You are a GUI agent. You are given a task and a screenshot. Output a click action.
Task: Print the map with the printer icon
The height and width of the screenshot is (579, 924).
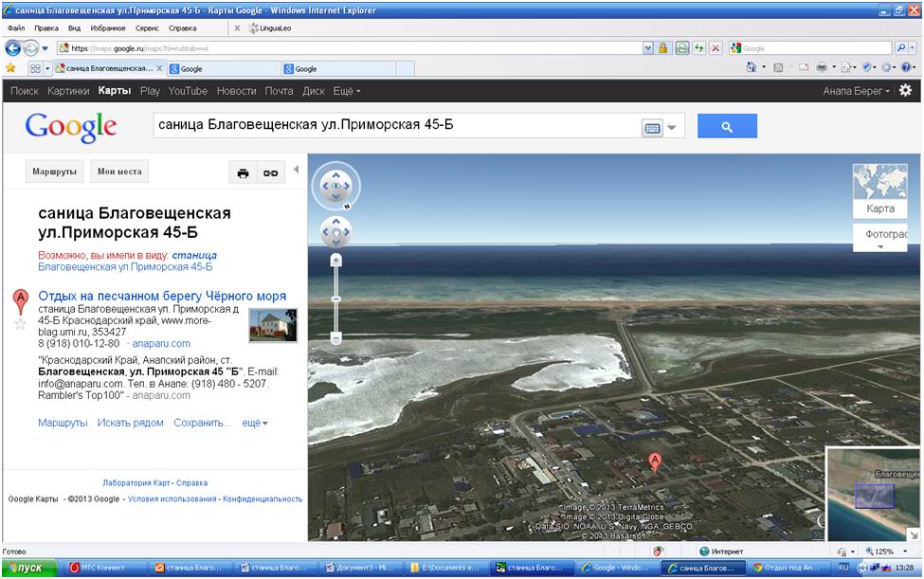[x=243, y=173]
